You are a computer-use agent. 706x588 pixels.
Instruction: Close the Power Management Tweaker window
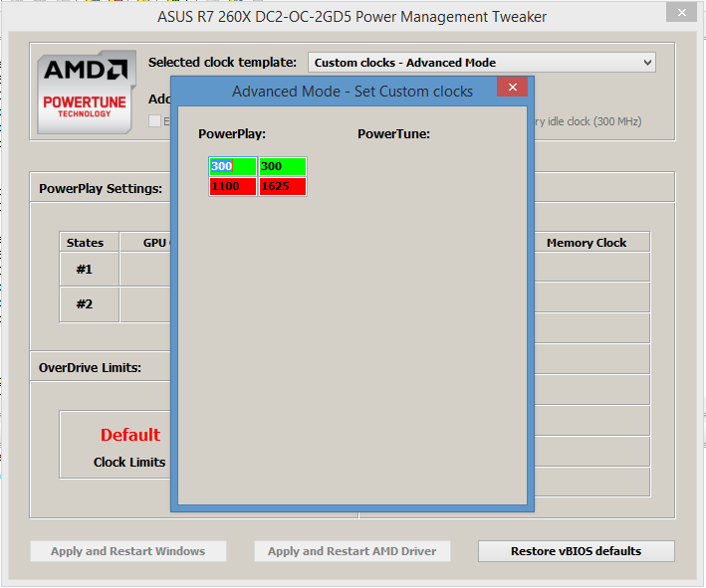682,13
